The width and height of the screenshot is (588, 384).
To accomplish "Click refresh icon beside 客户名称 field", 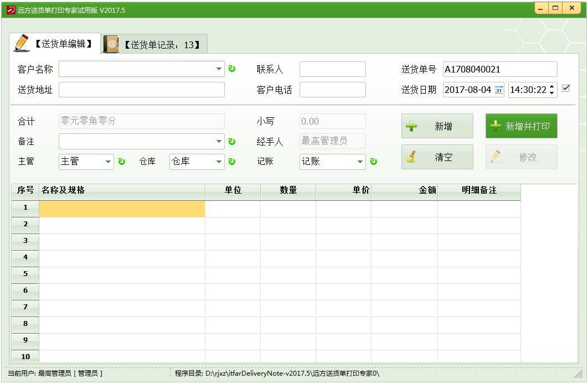I will click(x=232, y=69).
